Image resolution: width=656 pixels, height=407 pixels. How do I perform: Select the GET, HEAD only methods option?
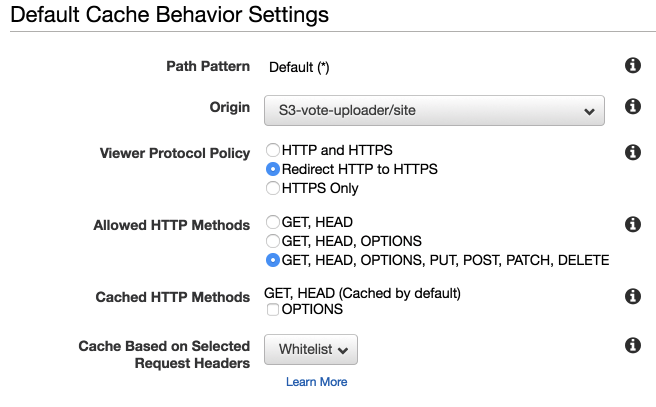[x=273, y=222]
